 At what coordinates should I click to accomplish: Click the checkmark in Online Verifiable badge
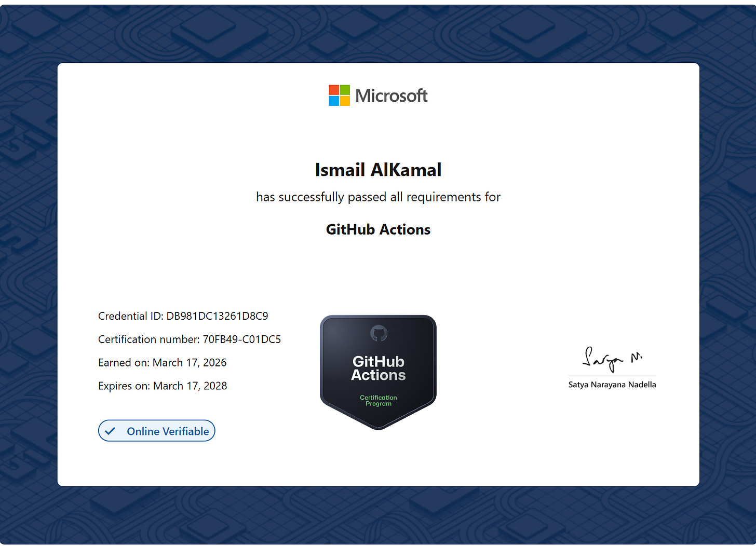coord(110,431)
